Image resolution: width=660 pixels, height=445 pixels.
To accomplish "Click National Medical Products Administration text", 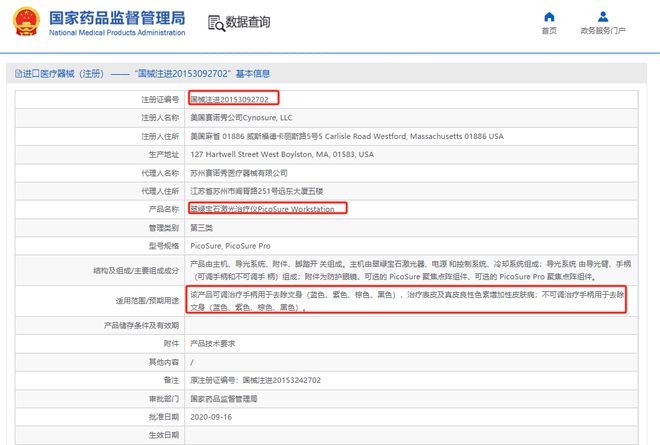I will pos(117,32).
